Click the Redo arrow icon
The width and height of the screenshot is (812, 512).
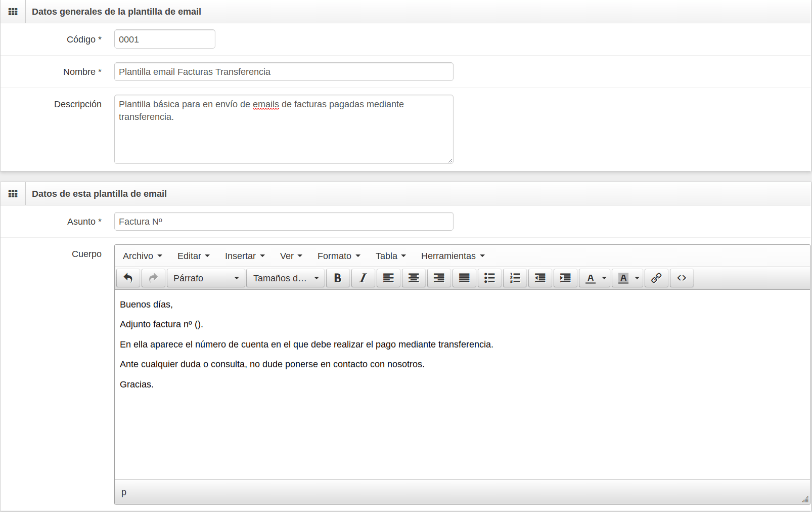click(153, 278)
